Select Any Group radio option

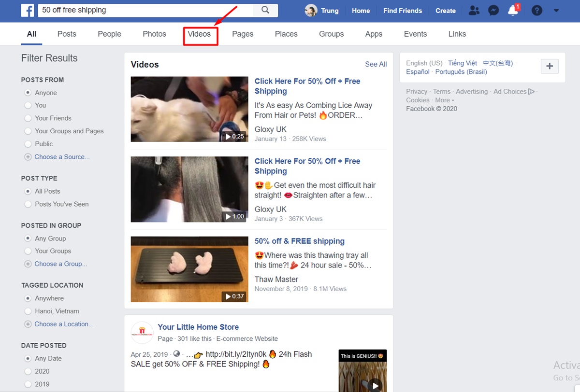click(28, 238)
